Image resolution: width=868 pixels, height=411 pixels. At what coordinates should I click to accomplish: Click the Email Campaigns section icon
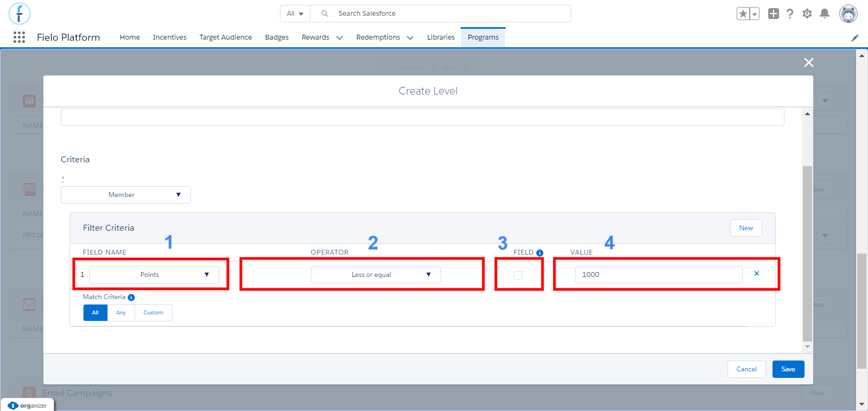point(29,393)
